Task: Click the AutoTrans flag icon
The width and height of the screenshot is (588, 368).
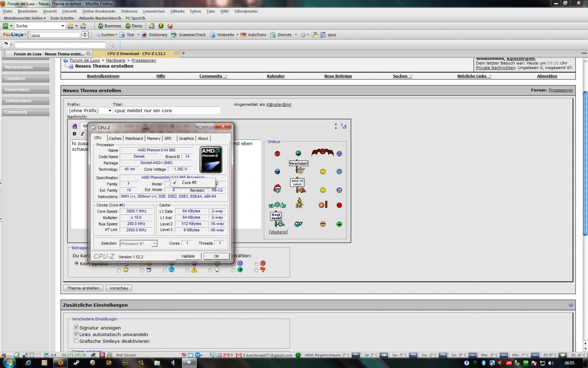Action: [243, 35]
